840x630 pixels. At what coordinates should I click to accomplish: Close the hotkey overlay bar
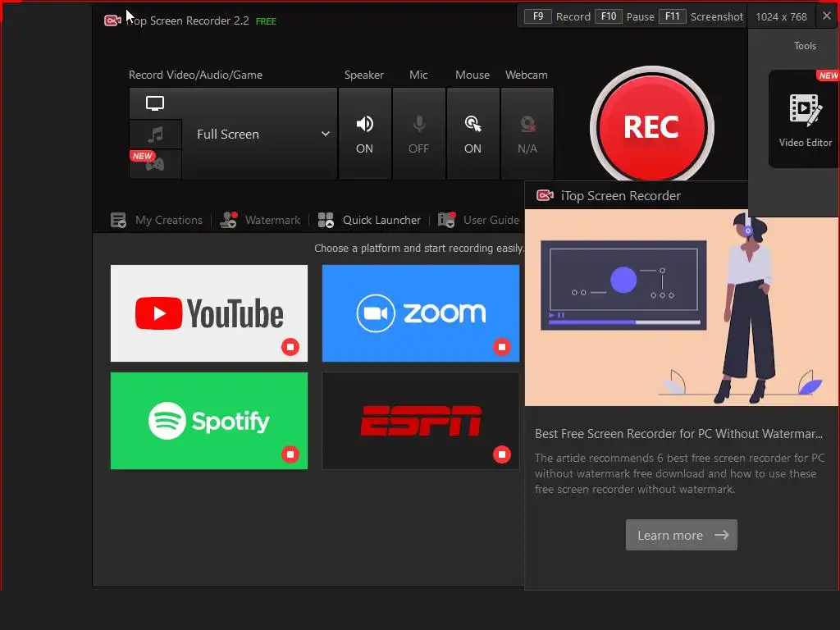coord(827,16)
